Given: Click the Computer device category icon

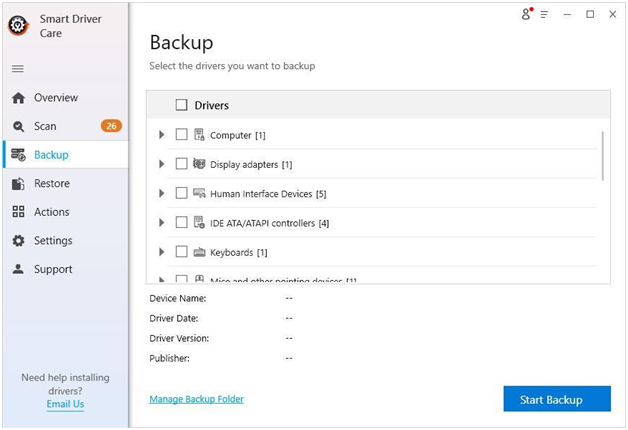Looking at the screenshot, I should click(199, 135).
